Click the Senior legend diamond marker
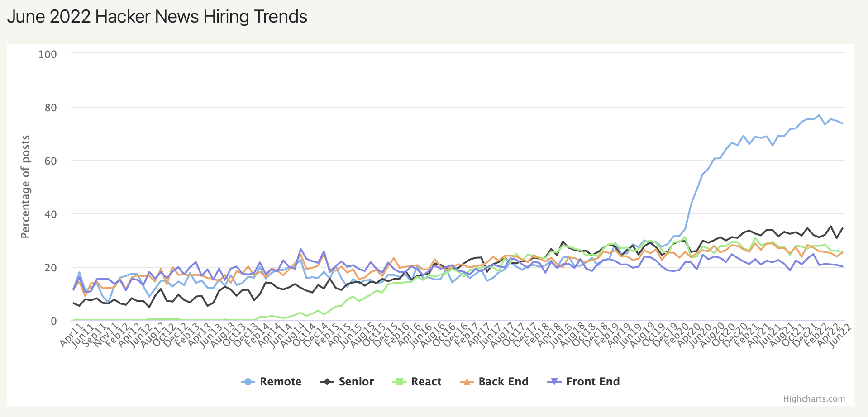 coord(327,382)
